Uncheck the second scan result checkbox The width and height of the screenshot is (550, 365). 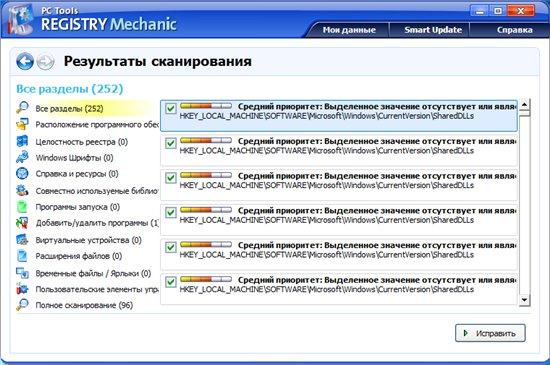(x=171, y=143)
